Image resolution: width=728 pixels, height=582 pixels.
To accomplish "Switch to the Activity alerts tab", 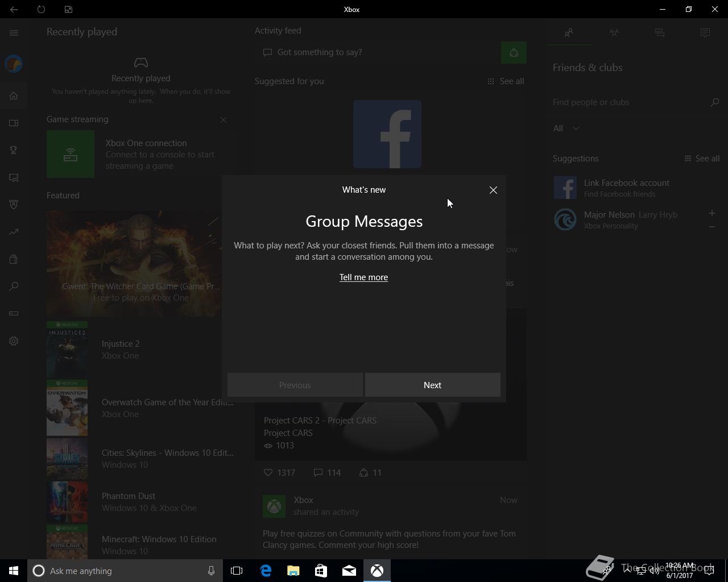I will [x=705, y=33].
